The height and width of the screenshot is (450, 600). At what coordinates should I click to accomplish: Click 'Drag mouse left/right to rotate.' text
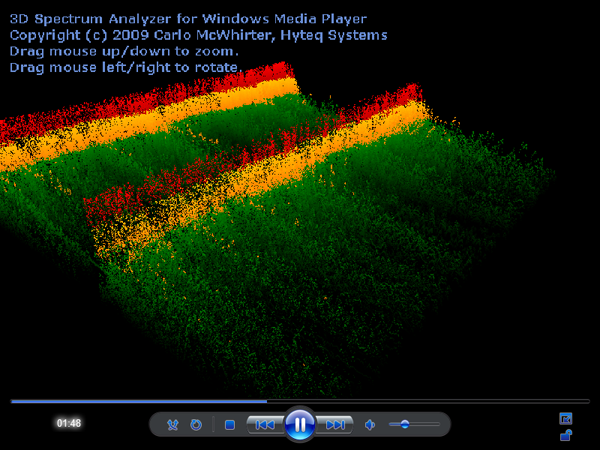pos(126,67)
